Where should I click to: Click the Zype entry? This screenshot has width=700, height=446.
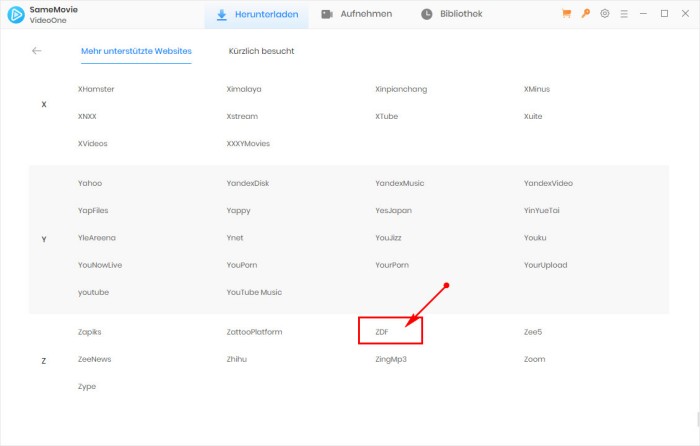point(87,387)
